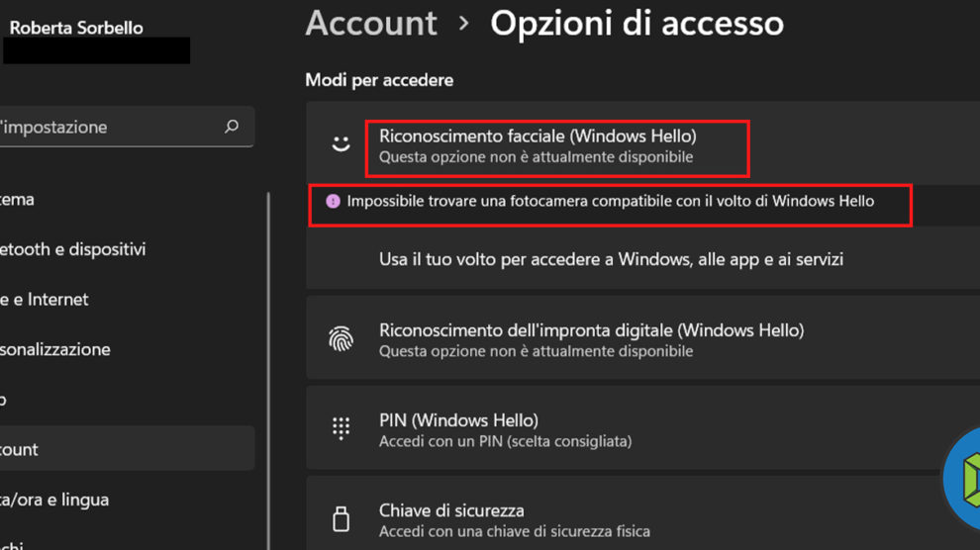
Task: Click the facial recognition smiley icon
Action: (x=341, y=144)
